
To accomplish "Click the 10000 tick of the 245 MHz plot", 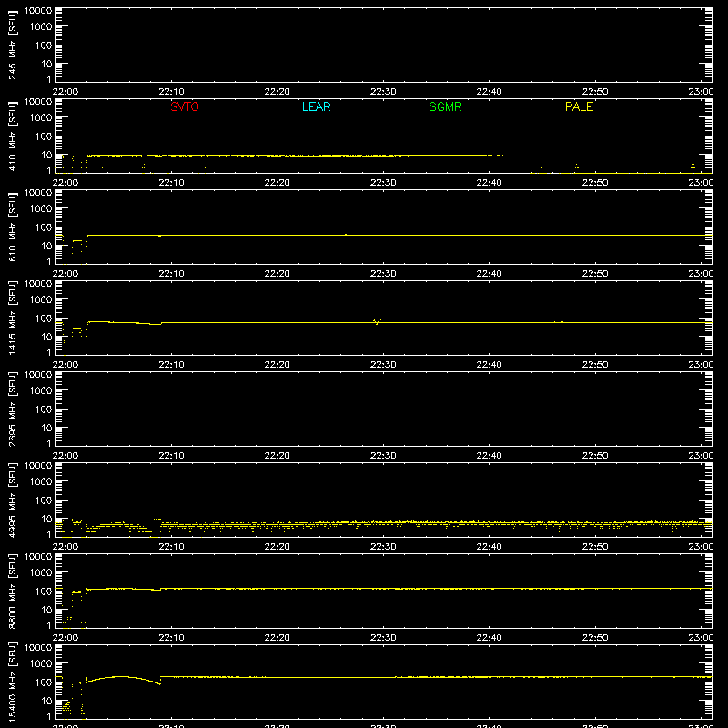I will (38, 11).
